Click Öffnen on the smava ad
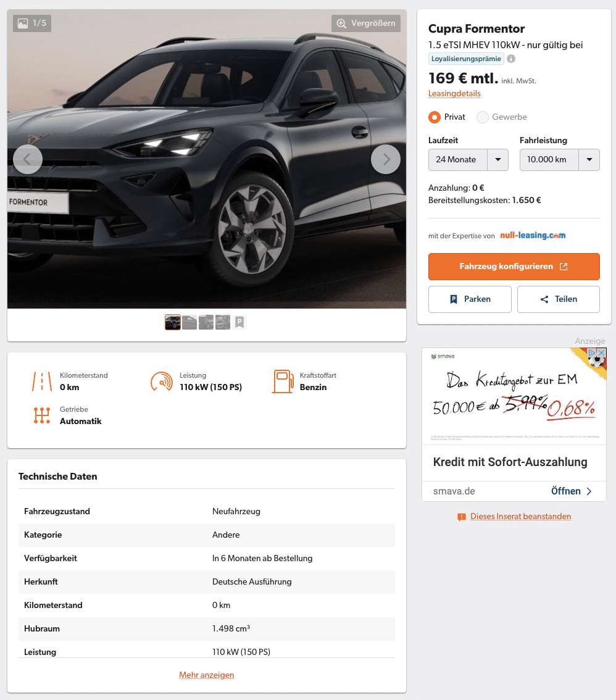The image size is (616, 700). click(x=571, y=491)
